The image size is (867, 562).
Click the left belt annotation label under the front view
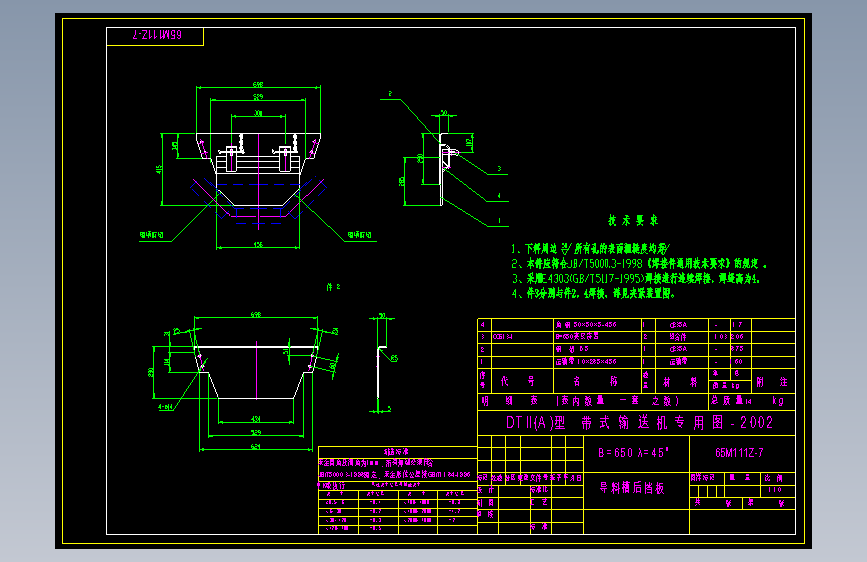[152, 235]
